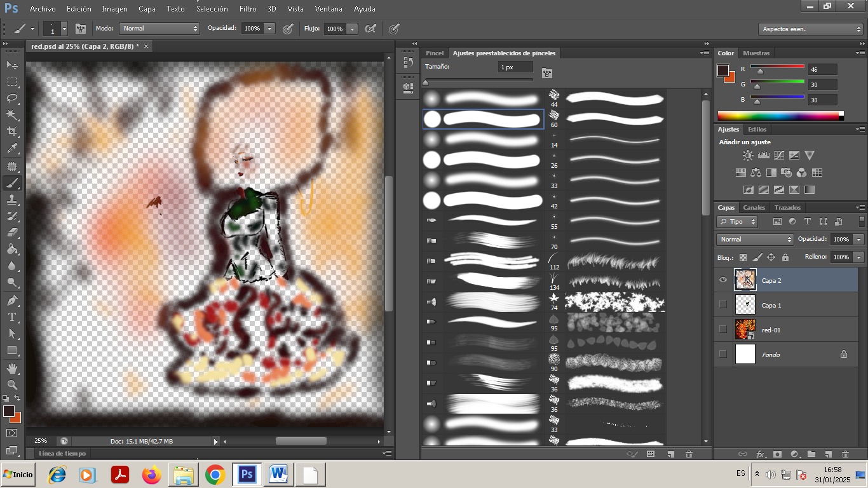Select the Magic Wand tool
868x488 pixels.
[12, 115]
